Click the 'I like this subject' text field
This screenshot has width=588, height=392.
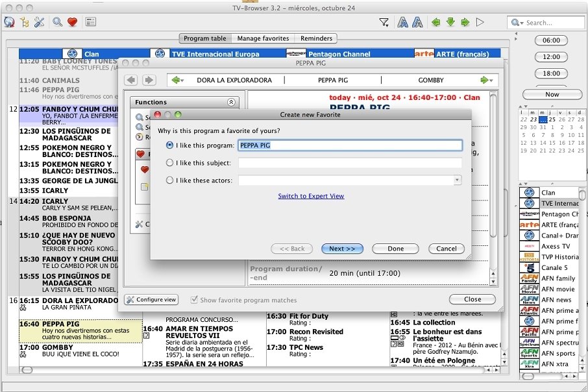350,163
